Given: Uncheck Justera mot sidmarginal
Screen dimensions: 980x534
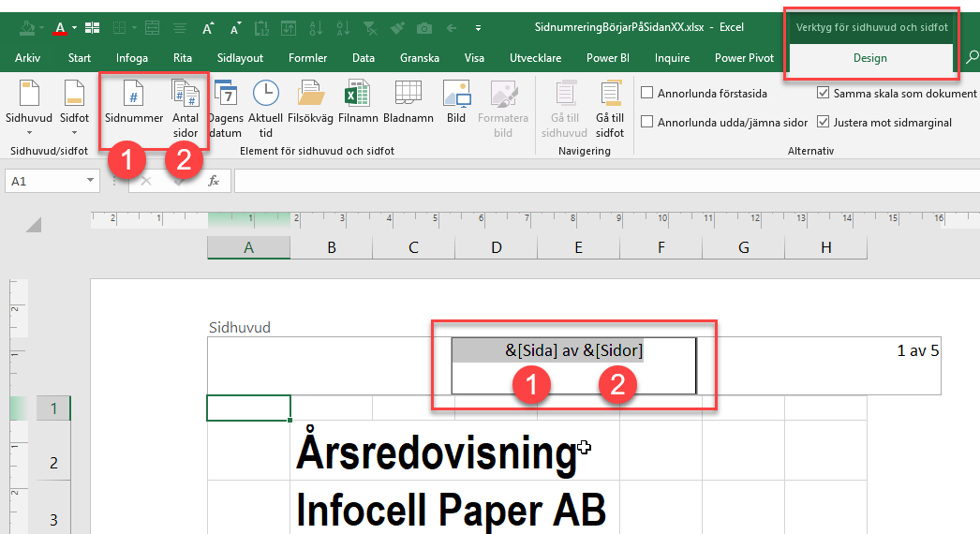Looking at the screenshot, I should pos(824,121).
